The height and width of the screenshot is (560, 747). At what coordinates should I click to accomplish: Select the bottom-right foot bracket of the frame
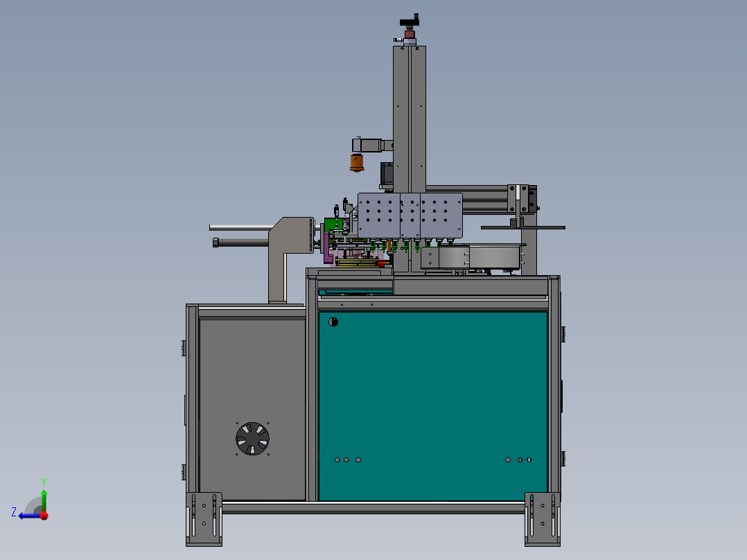(543, 520)
